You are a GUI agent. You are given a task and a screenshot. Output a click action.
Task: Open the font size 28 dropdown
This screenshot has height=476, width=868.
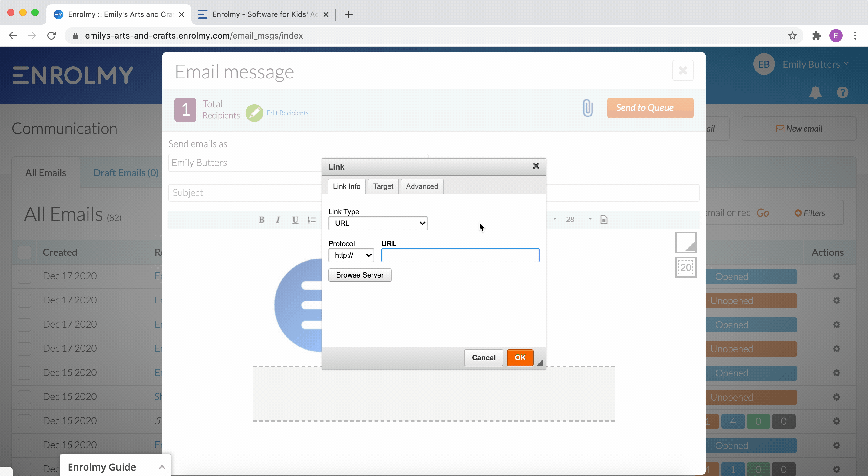(x=579, y=219)
